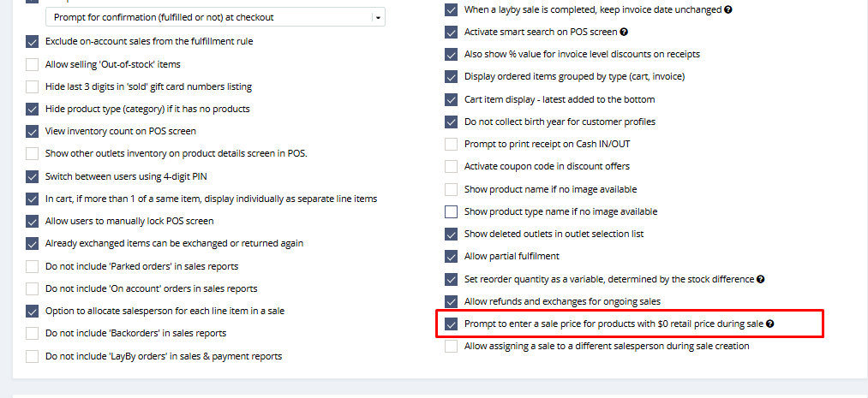
Task: Check 'Show product name if no image available'
Action: [452, 189]
